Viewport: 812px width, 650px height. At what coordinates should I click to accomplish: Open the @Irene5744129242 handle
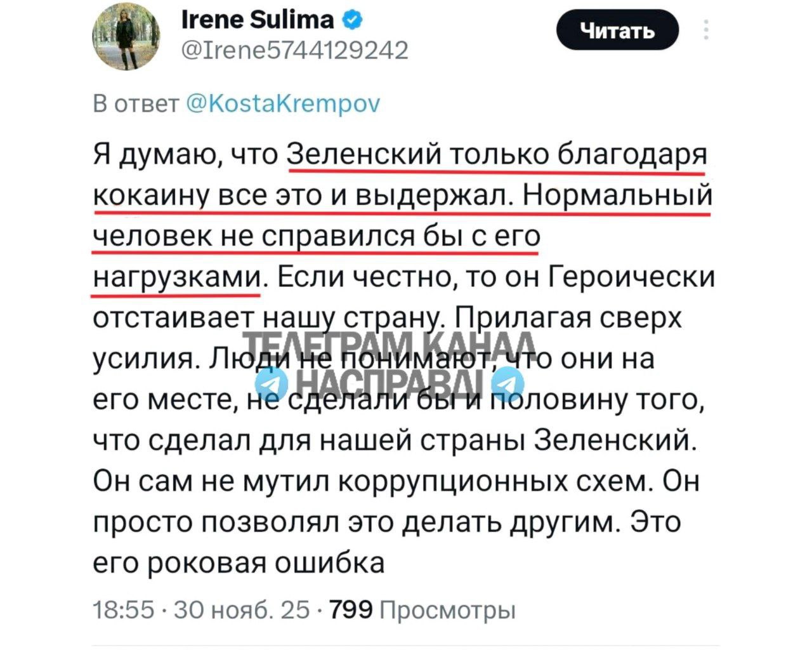(x=294, y=50)
